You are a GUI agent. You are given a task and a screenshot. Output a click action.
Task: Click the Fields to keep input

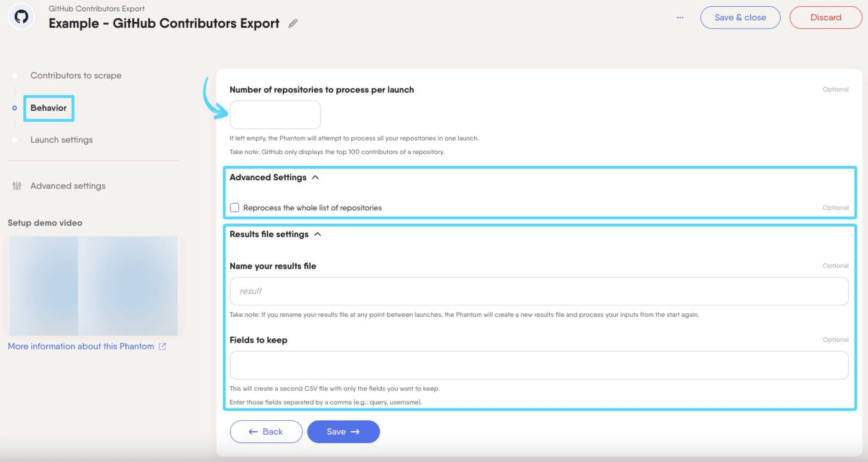(x=539, y=365)
